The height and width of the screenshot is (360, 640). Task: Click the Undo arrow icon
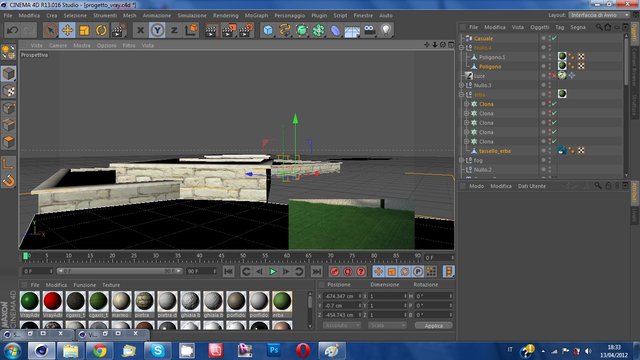tap(12, 30)
